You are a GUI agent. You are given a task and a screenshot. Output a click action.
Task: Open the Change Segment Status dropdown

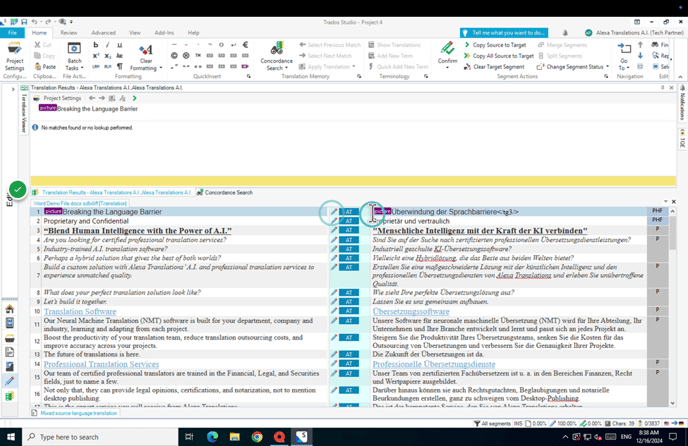click(x=608, y=67)
